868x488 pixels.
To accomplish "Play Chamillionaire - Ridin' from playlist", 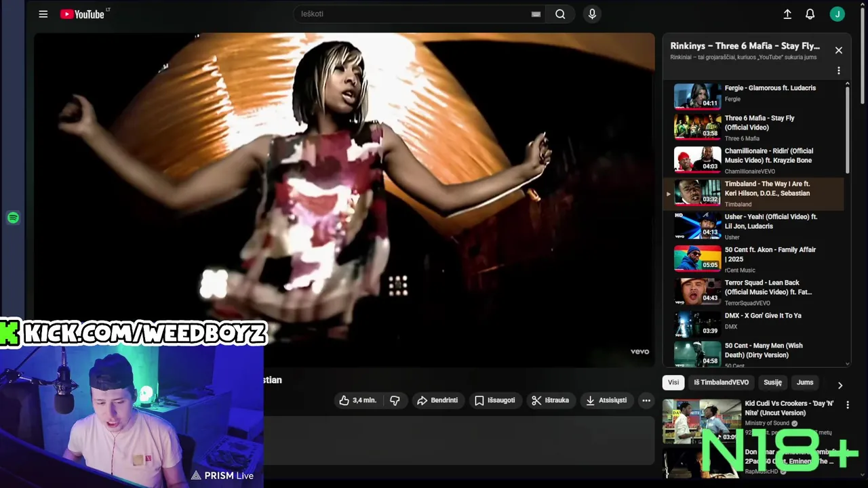I will tap(753, 160).
